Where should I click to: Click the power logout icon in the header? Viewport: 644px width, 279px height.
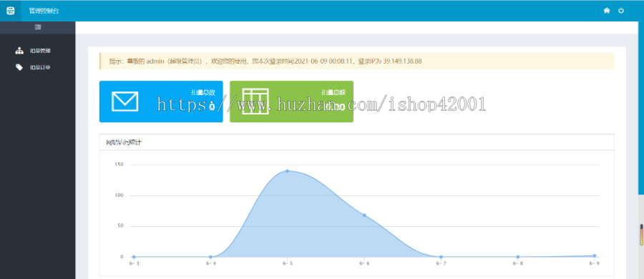(x=621, y=11)
